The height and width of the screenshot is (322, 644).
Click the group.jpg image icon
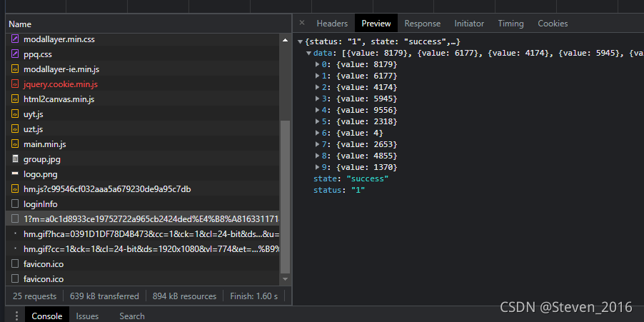[15, 159]
